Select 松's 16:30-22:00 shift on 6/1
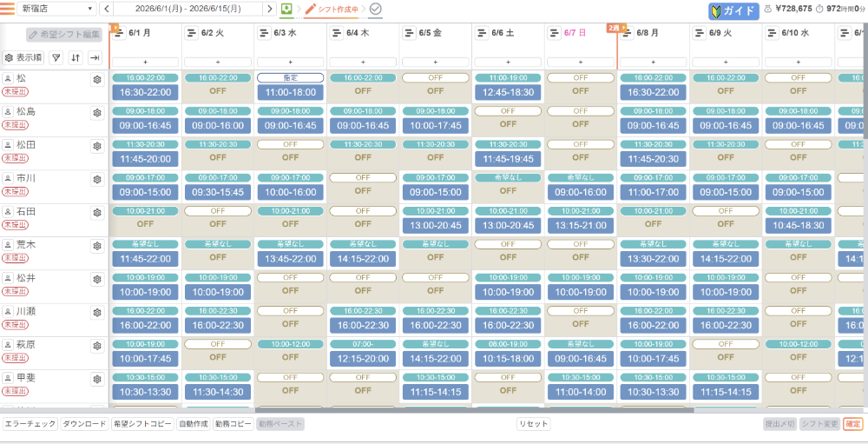This screenshot has width=868, height=444. (146, 92)
